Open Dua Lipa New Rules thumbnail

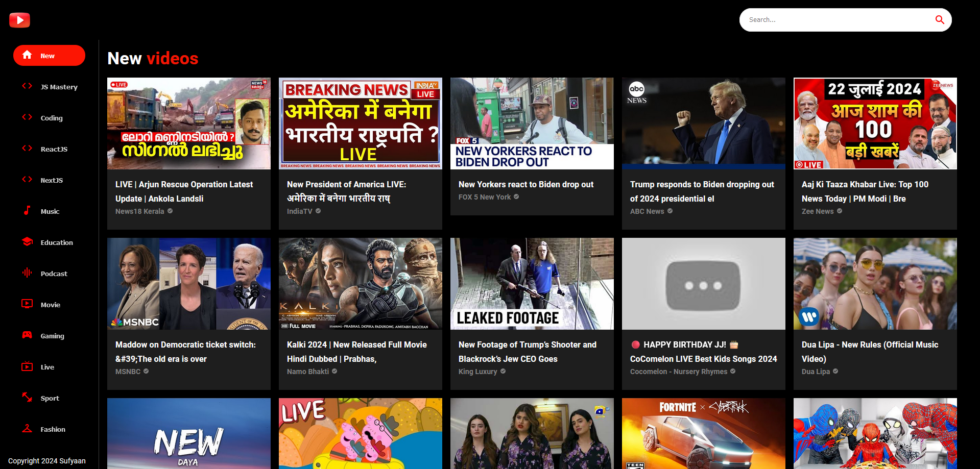tap(875, 284)
